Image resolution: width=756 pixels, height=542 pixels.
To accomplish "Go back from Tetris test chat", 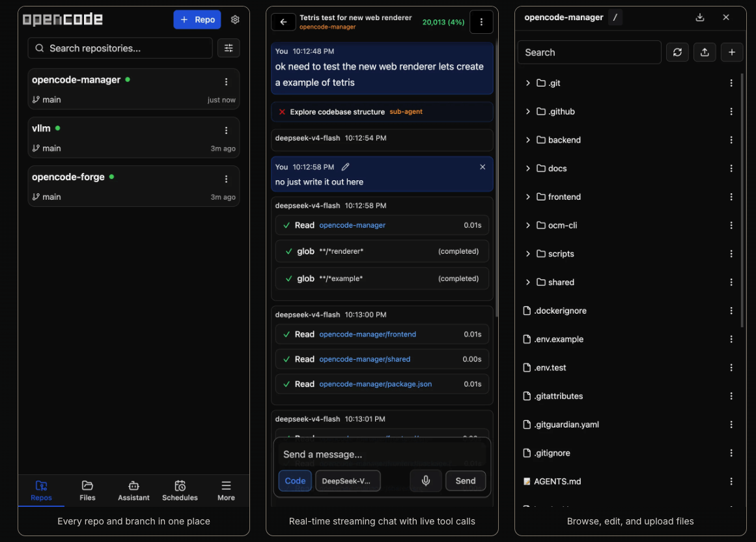I will [283, 21].
